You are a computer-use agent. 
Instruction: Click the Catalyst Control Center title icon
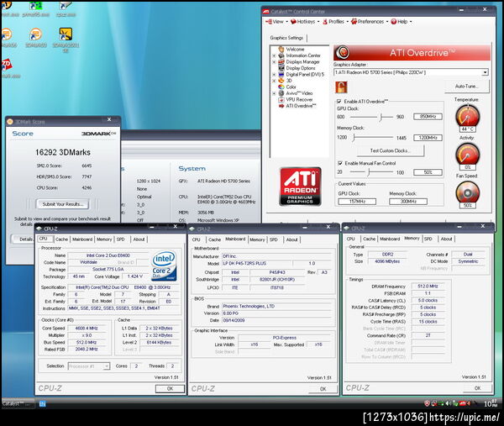click(x=265, y=12)
